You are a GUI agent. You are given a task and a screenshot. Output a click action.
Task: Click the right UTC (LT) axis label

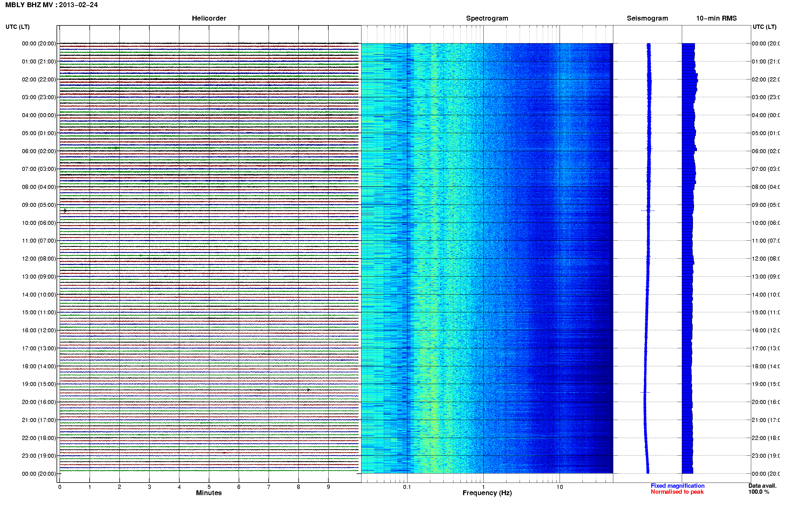(x=764, y=27)
